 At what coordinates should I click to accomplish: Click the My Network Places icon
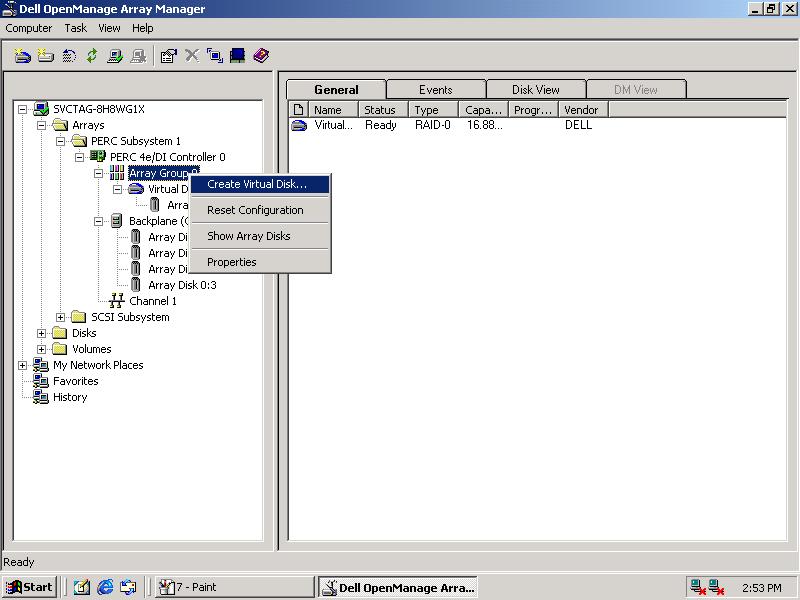click(x=41, y=365)
